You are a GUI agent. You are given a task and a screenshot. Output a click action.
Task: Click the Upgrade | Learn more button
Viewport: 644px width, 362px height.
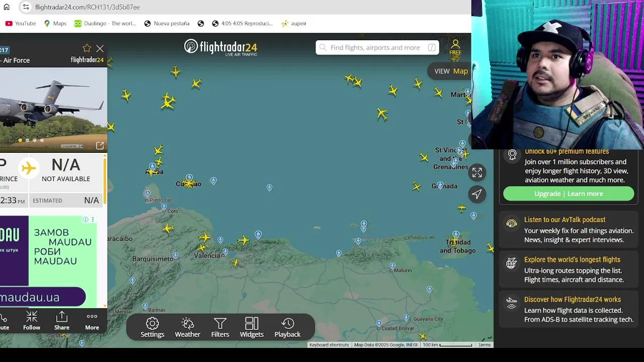(x=569, y=194)
